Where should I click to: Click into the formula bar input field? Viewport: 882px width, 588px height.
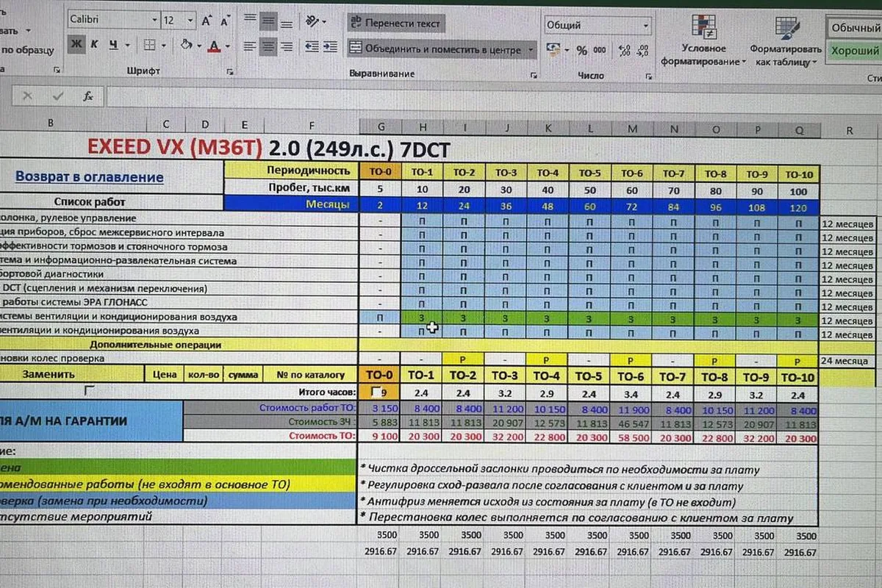point(492,96)
